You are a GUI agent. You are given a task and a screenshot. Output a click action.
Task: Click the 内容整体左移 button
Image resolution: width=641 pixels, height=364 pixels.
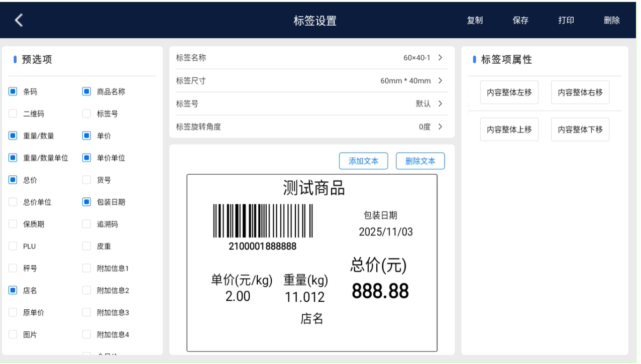509,92
